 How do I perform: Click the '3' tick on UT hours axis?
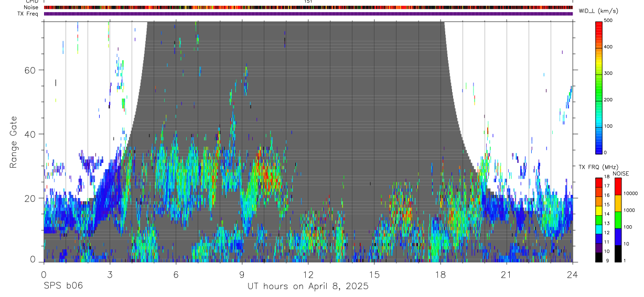pyautogui.click(x=110, y=274)
